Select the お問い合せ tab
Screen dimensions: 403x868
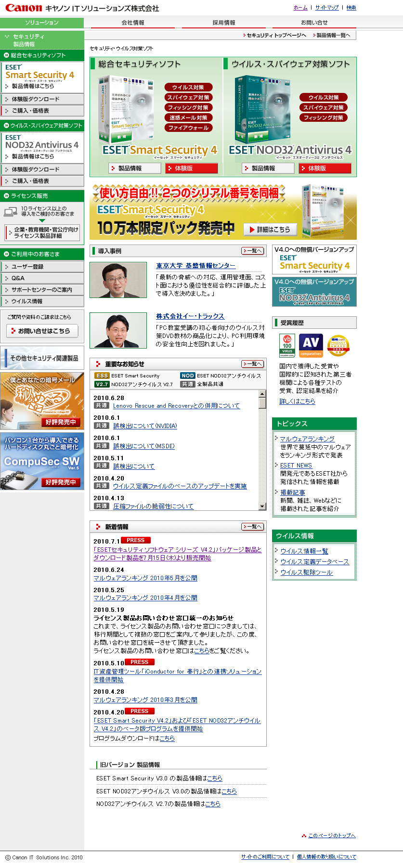click(314, 23)
